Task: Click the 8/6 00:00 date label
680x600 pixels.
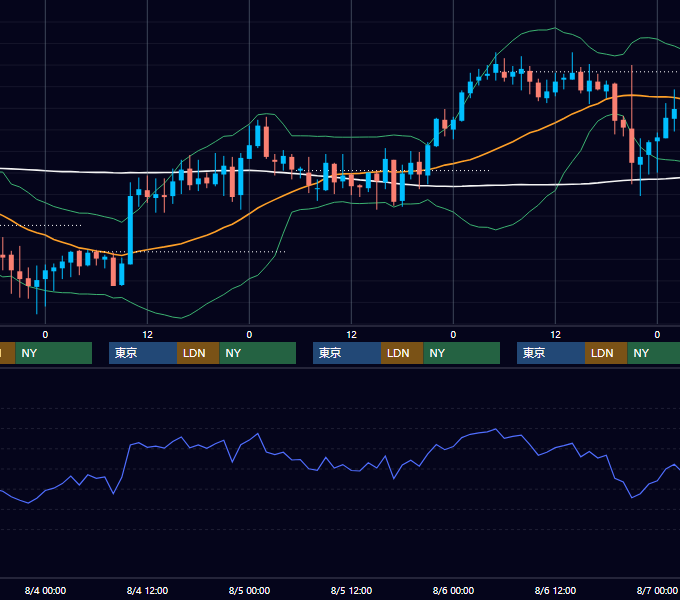Action: click(453, 590)
